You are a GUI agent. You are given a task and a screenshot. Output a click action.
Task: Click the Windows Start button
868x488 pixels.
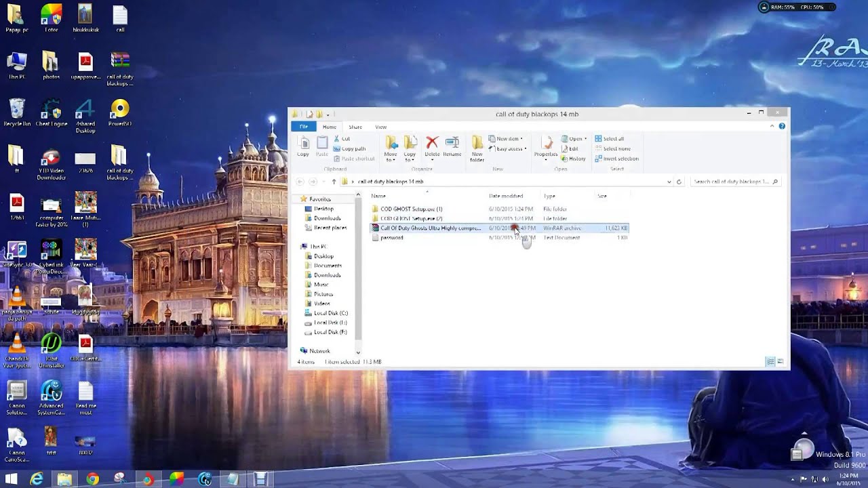tap(11, 479)
